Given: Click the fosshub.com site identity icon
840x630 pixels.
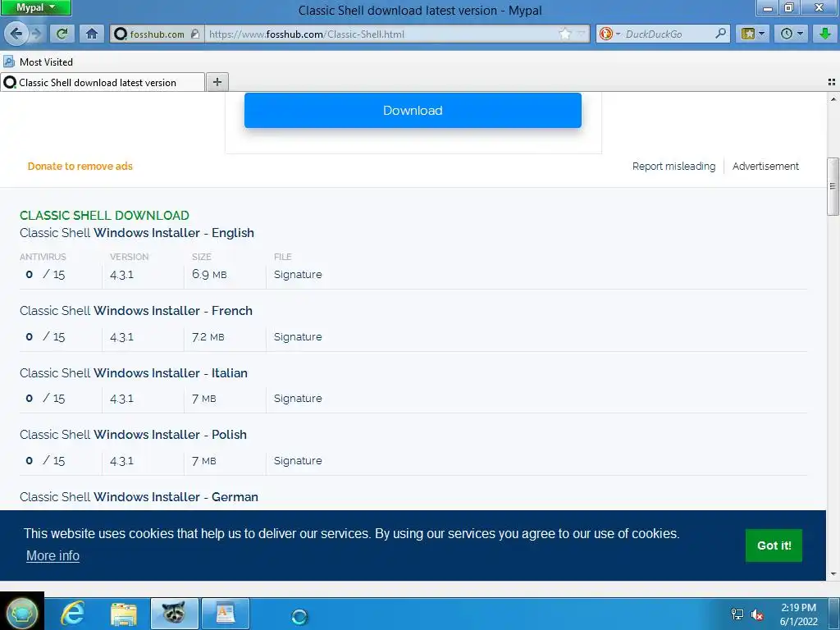Looking at the screenshot, I should pyautogui.click(x=121, y=34).
